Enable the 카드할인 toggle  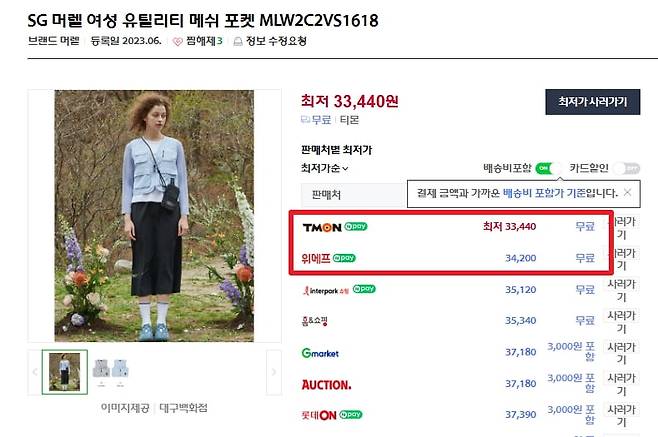tap(627, 168)
